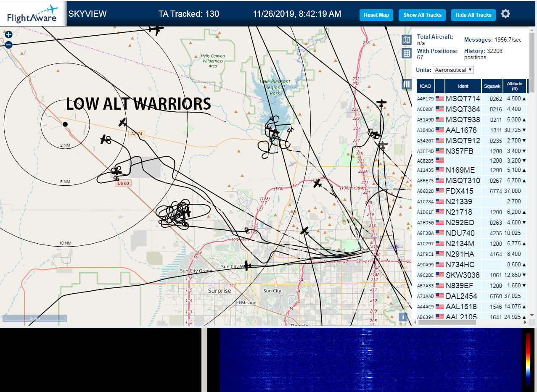This screenshot has height=392, width=537.
Task: Click ICAO code AC82D5 in the table
Action: [x=425, y=161]
